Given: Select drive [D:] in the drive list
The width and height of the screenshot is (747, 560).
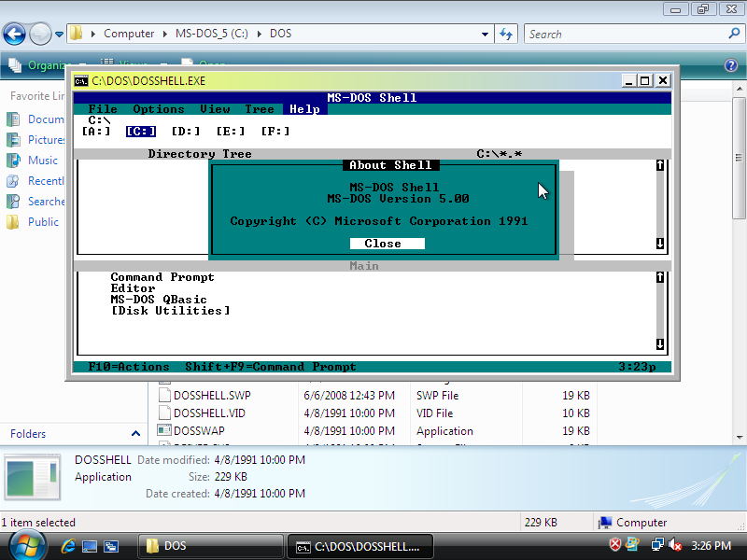Looking at the screenshot, I should click(x=186, y=132).
